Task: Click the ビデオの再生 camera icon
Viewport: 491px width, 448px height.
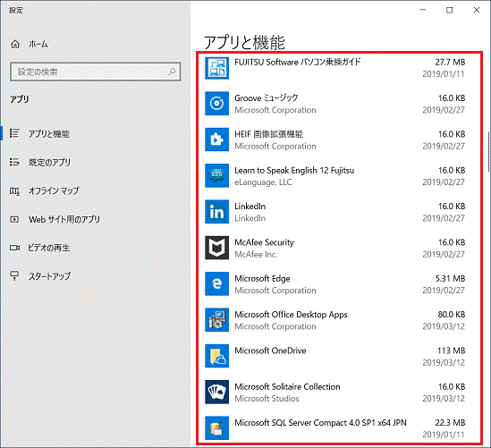Action: (14, 248)
